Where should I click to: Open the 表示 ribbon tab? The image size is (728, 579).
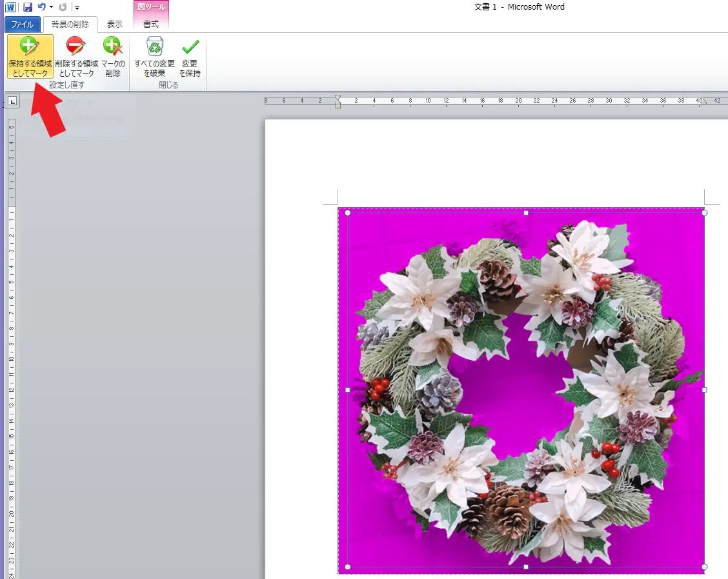click(115, 24)
